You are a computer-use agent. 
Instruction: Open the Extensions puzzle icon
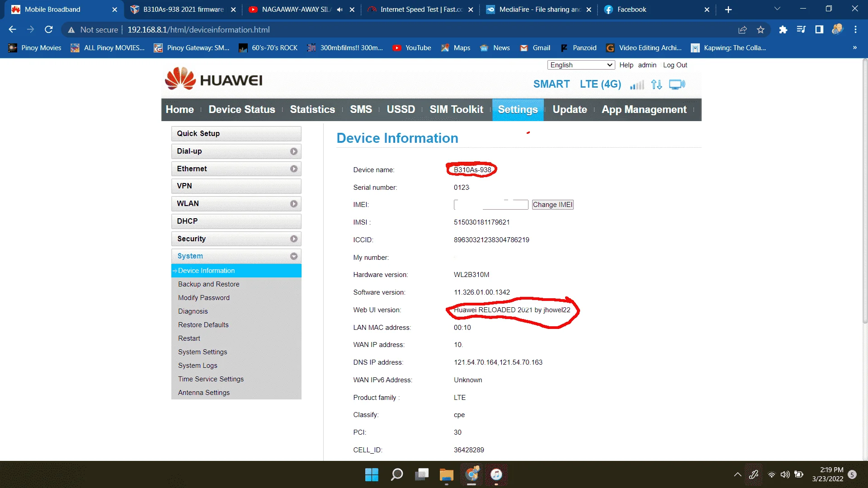click(783, 29)
